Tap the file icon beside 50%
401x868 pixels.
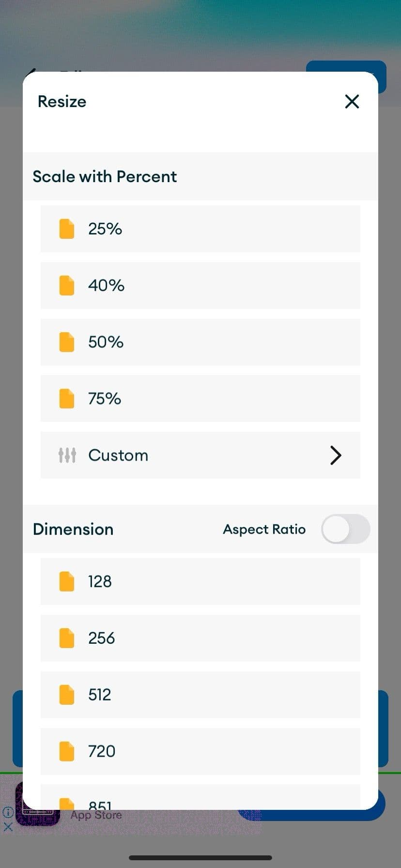[67, 342]
